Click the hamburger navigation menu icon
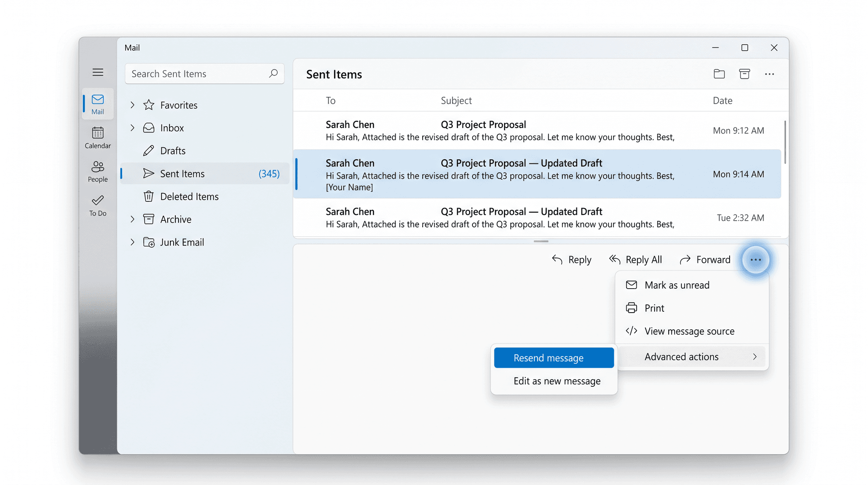The width and height of the screenshot is (868, 485). [x=98, y=72]
